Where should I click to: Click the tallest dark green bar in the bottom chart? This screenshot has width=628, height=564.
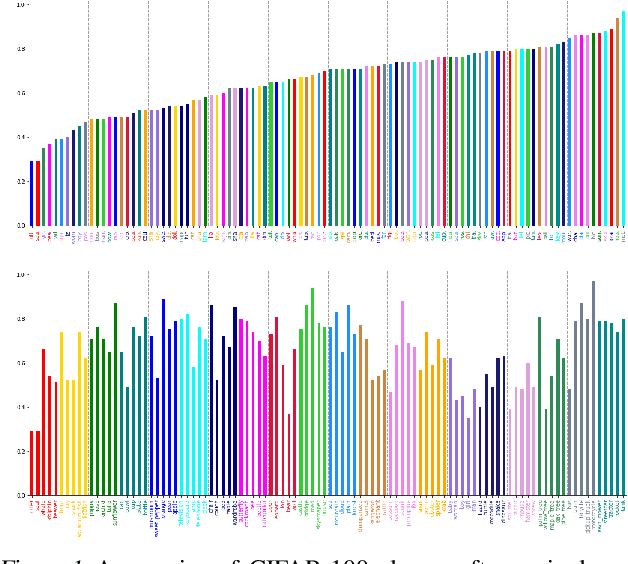pos(115,399)
